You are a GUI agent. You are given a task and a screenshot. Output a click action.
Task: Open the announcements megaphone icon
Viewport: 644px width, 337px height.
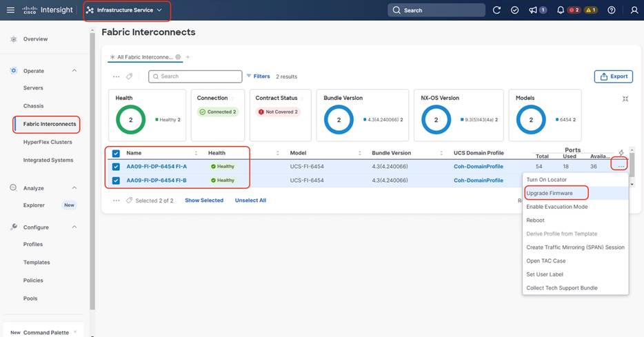click(x=533, y=10)
